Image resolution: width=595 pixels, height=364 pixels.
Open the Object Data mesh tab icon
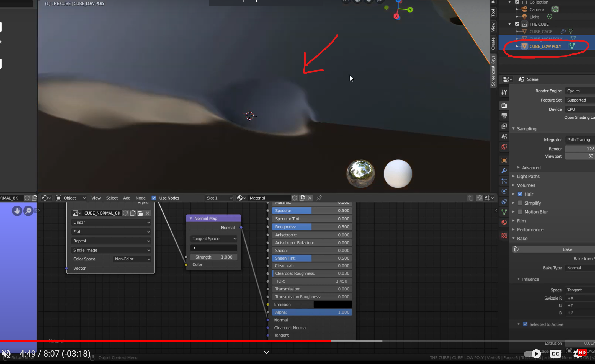click(504, 212)
